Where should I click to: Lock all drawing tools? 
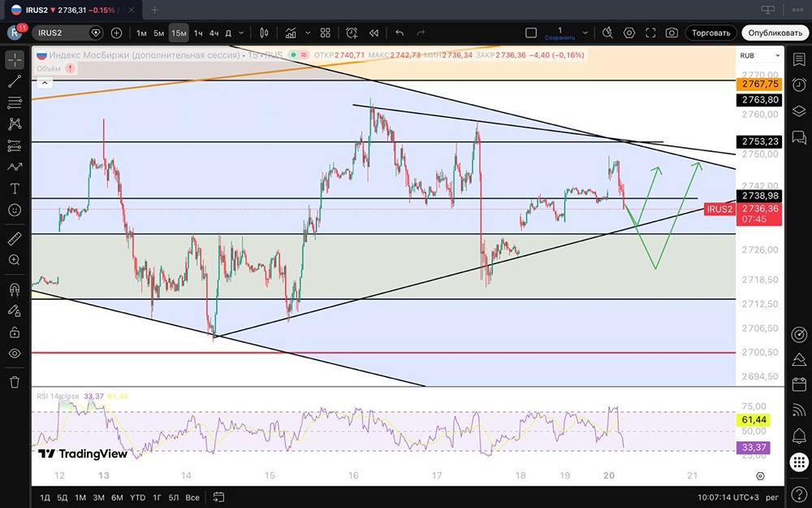point(15,332)
